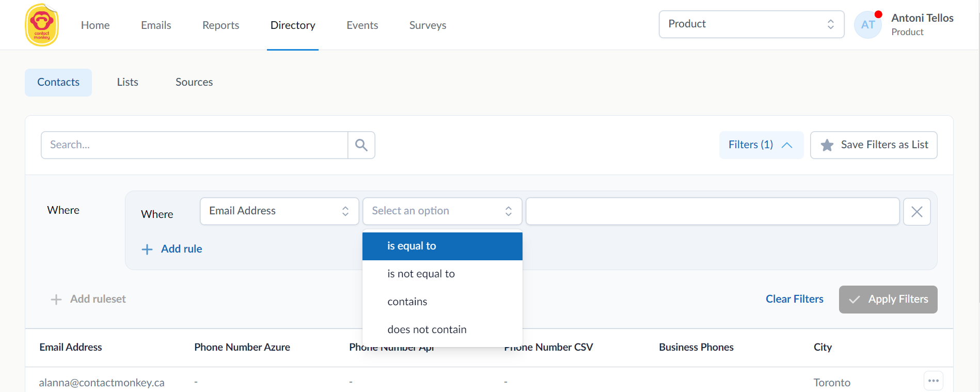This screenshot has width=980, height=392.
Task: Go to the Emails section
Action: pyautogui.click(x=156, y=25)
